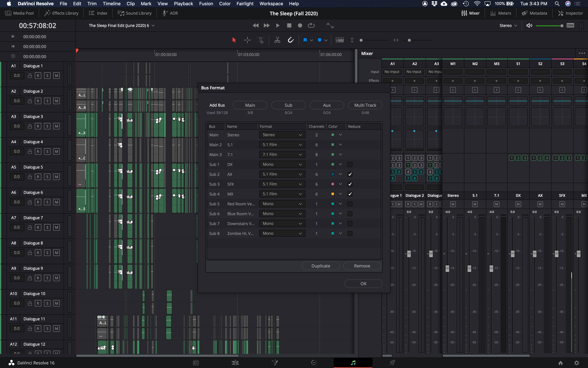Uncheck Reduce for Sub 4 MX
Screen dimensions: 588x368
350,194
